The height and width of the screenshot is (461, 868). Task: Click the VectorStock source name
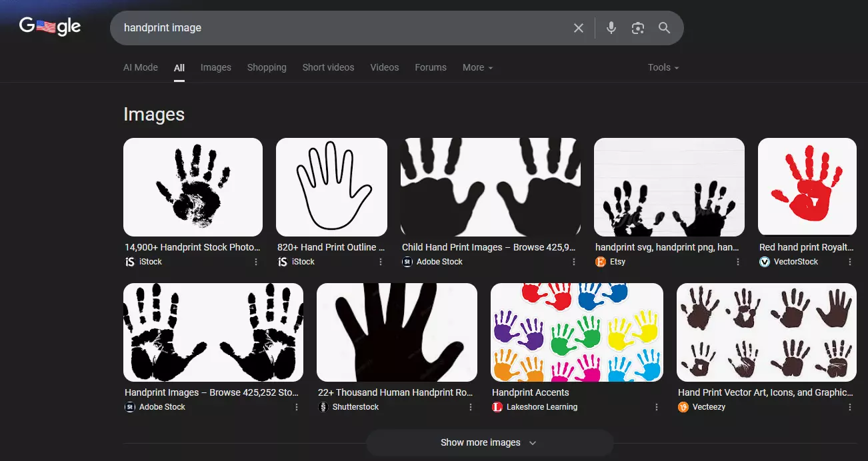(x=796, y=262)
